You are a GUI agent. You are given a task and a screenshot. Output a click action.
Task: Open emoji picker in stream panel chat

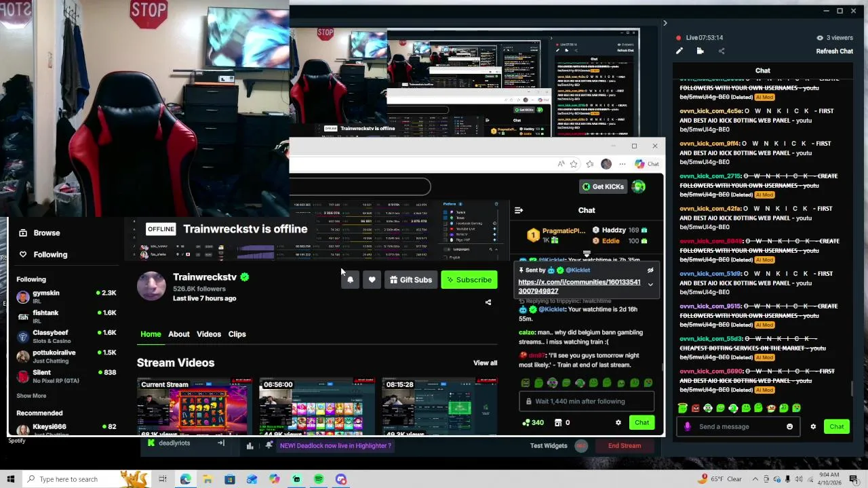(x=789, y=426)
